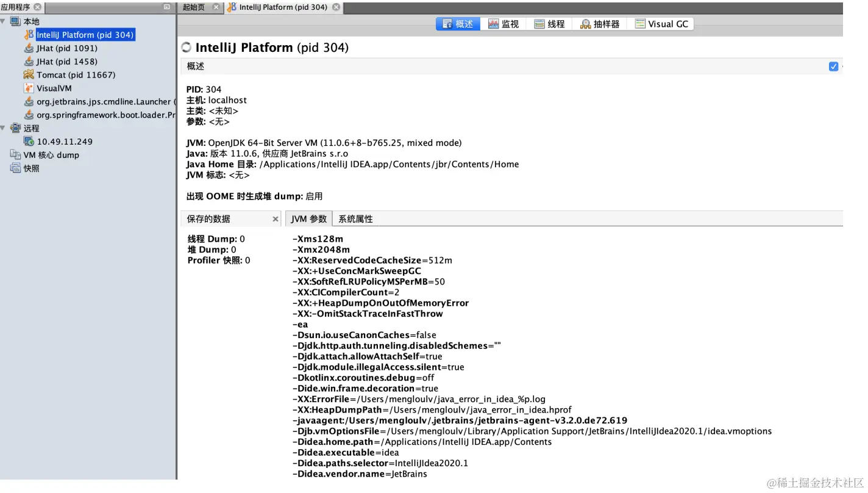Click the -Didea.vendor.name=JetBrains line
This screenshot has height=493, width=868.
pos(360,474)
